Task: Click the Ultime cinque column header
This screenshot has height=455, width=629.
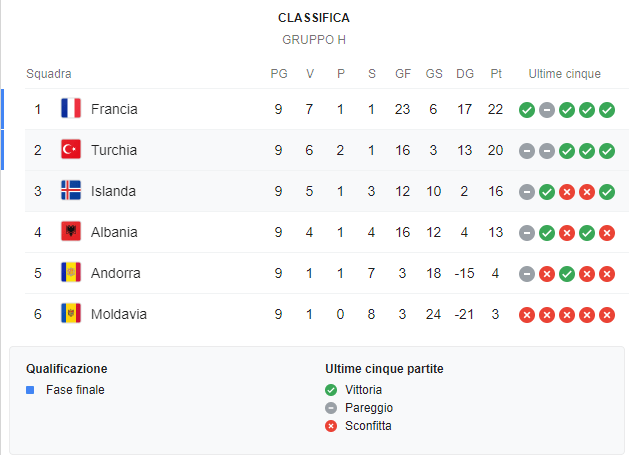Action: pos(567,74)
